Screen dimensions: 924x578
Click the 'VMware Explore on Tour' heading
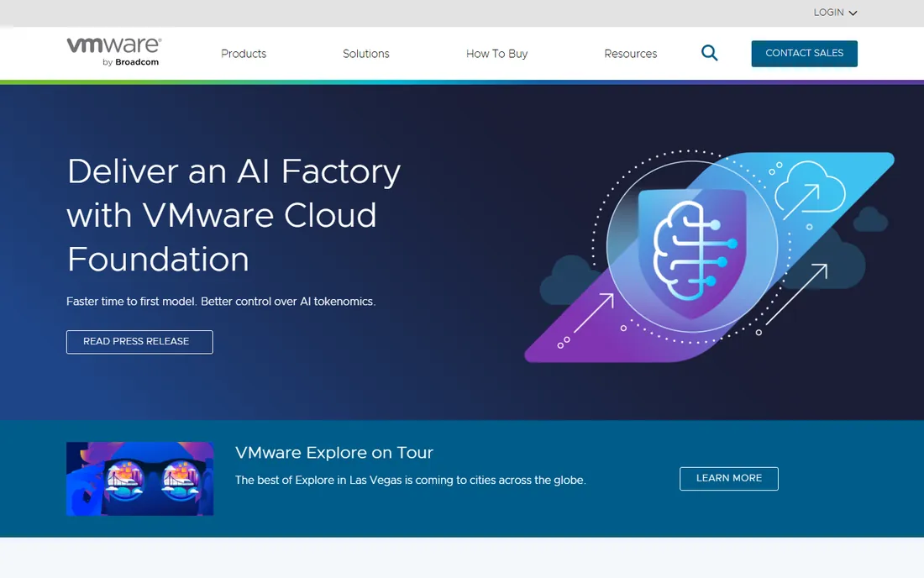click(334, 453)
